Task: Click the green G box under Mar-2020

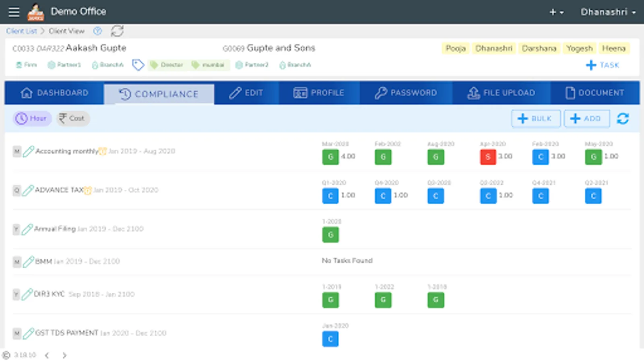Action: [x=330, y=157]
